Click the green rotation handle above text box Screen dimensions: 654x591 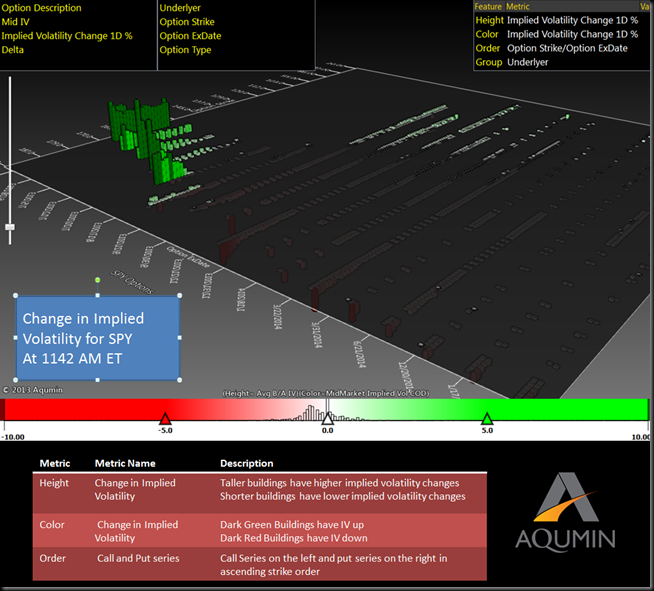97,280
